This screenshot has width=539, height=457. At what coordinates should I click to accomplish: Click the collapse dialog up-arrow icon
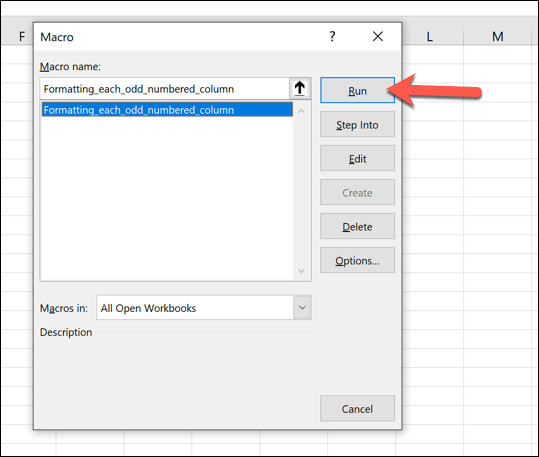[300, 88]
